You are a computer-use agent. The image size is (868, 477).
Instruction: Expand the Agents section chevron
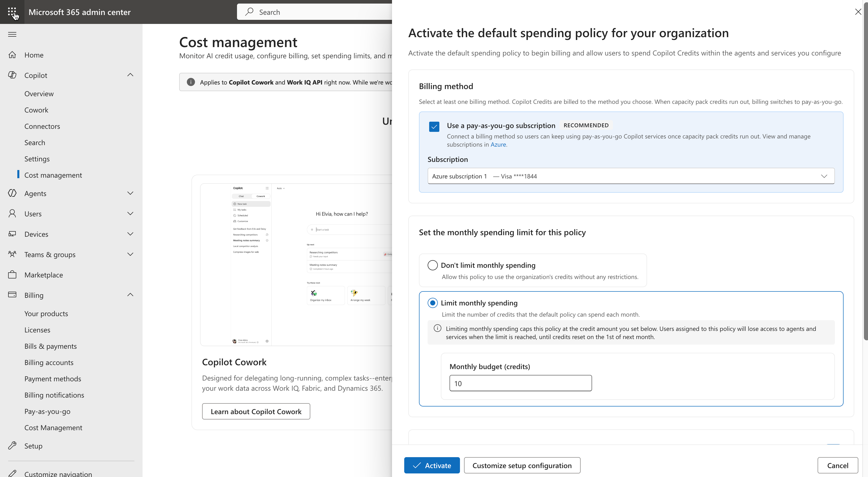tap(130, 193)
